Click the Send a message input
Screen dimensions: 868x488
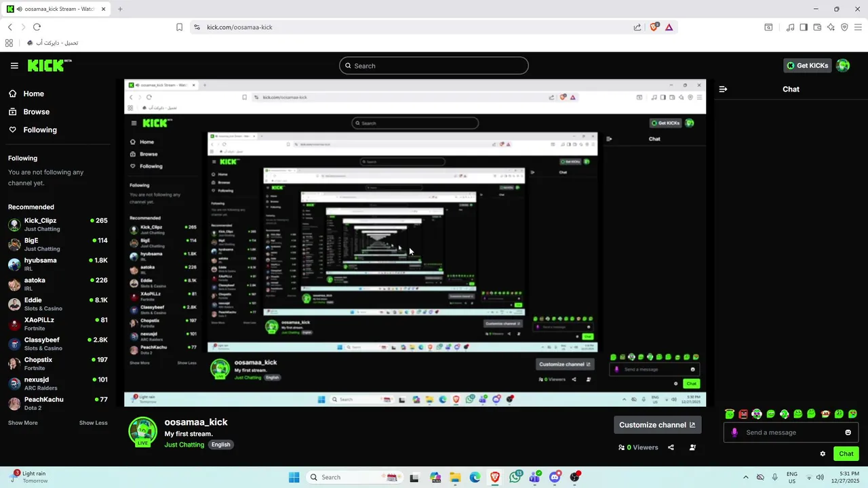click(791, 432)
